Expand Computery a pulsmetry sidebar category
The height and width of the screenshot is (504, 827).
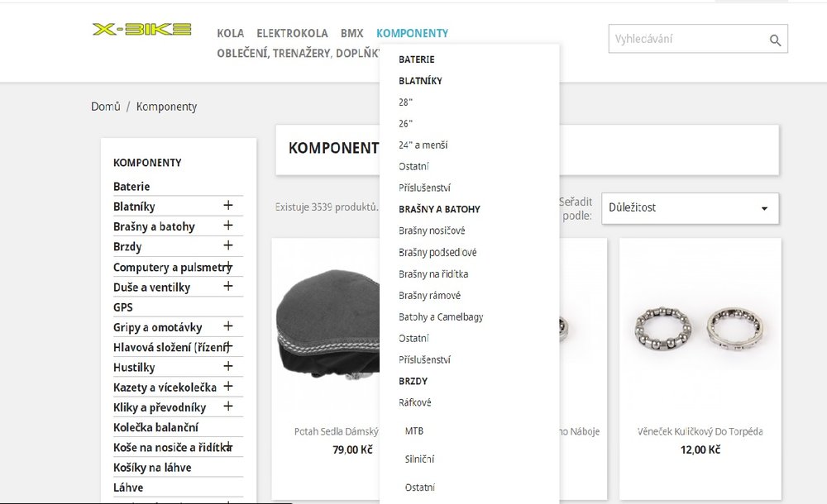tap(228, 266)
